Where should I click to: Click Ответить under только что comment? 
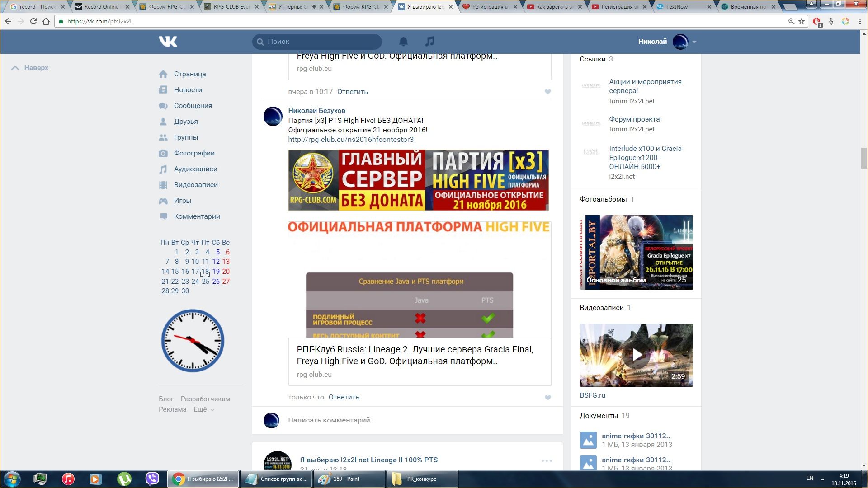pyautogui.click(x=344, y=397)
